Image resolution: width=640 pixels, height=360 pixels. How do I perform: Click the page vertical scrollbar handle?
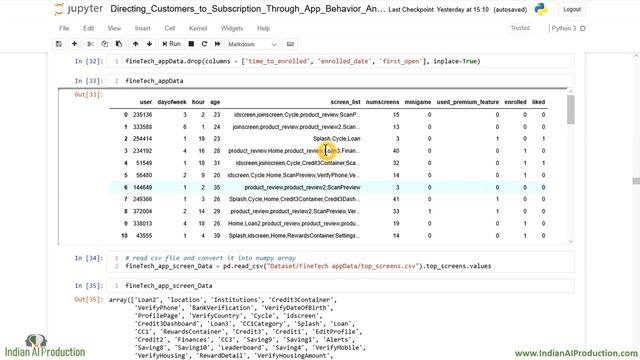[636, 181]
